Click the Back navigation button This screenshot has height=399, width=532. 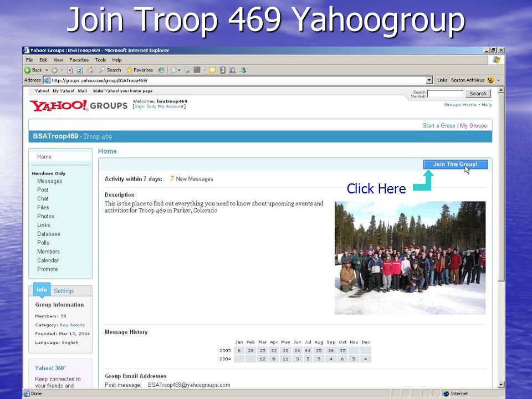(x=33, y=70)
